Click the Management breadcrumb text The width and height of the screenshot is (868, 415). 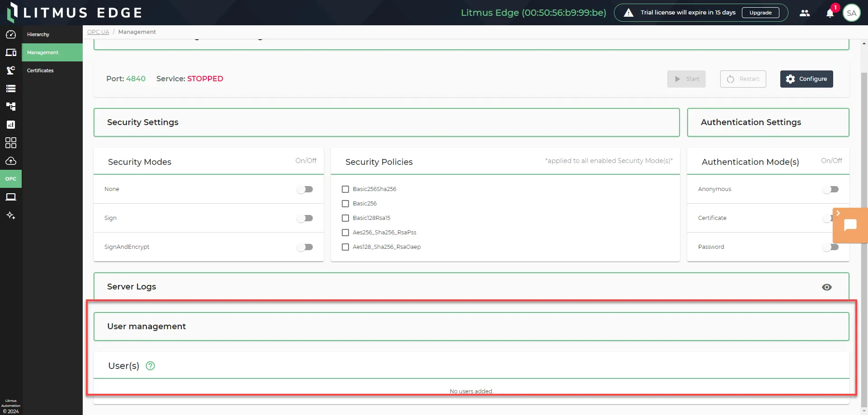(x=137, y=32)
